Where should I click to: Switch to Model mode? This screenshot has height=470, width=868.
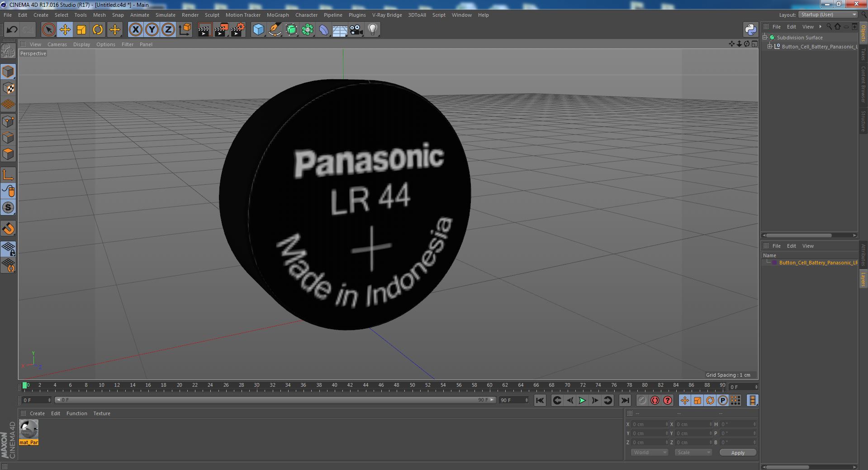point(8,72)
